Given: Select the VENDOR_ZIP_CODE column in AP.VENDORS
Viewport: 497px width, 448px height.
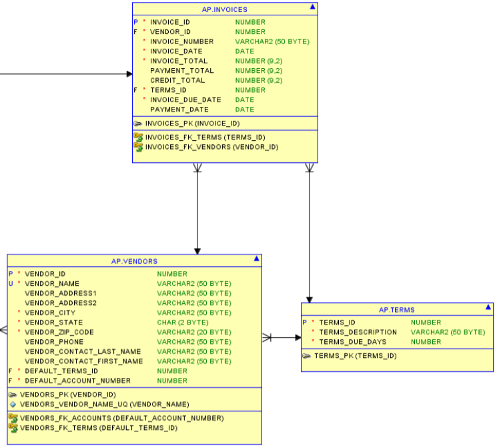Looking at the screenshot, I should click(59, 332).
